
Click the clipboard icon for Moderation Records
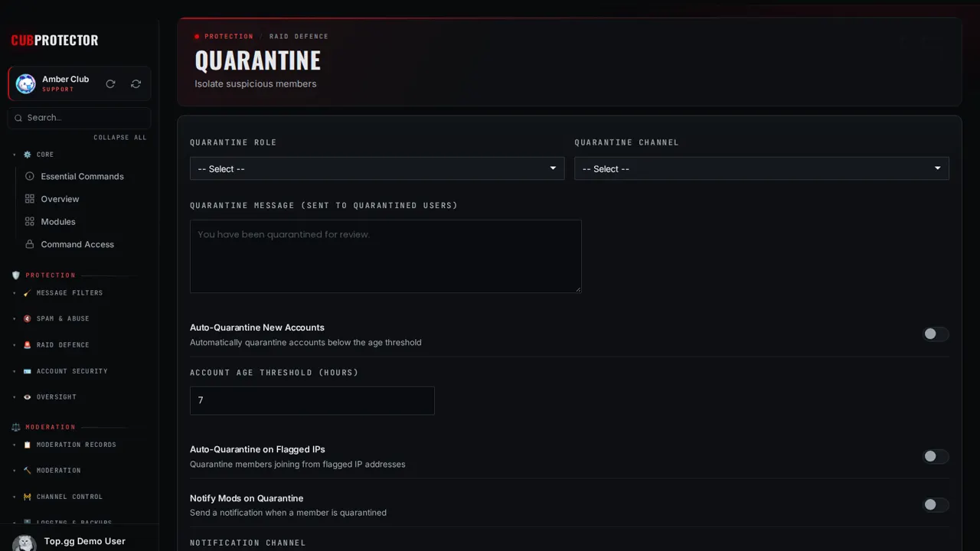[x=28, y=445]
